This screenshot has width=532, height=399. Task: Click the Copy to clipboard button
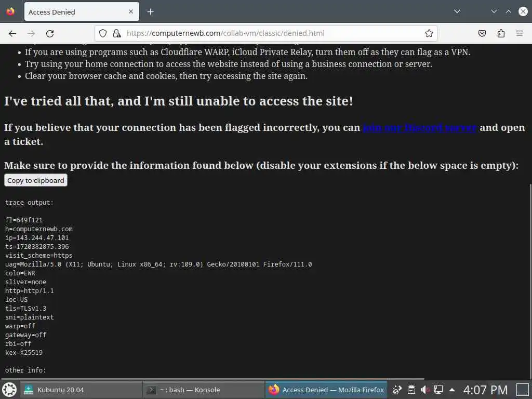[x=36, y=180]
